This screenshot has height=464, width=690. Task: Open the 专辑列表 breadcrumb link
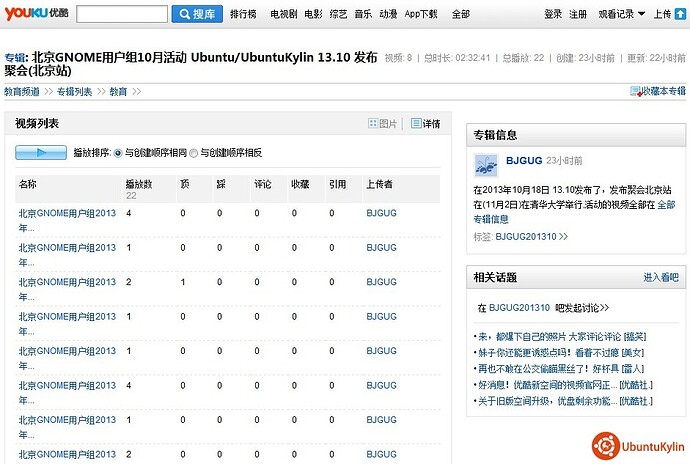click(74, 92)
